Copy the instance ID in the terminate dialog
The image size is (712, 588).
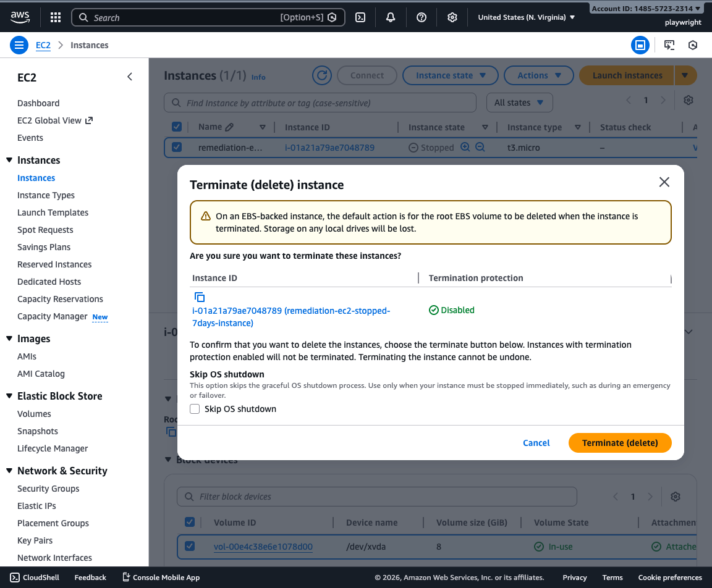pos(200,297)
